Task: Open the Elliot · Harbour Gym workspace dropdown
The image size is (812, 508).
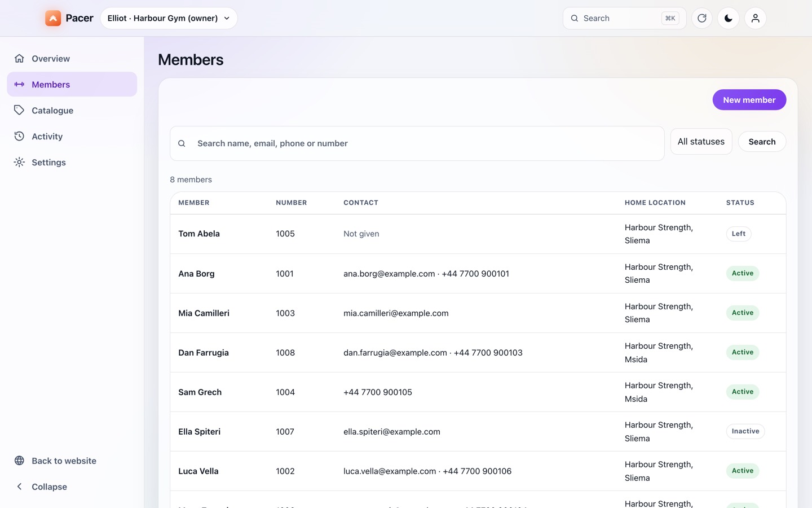Action: 169,18
